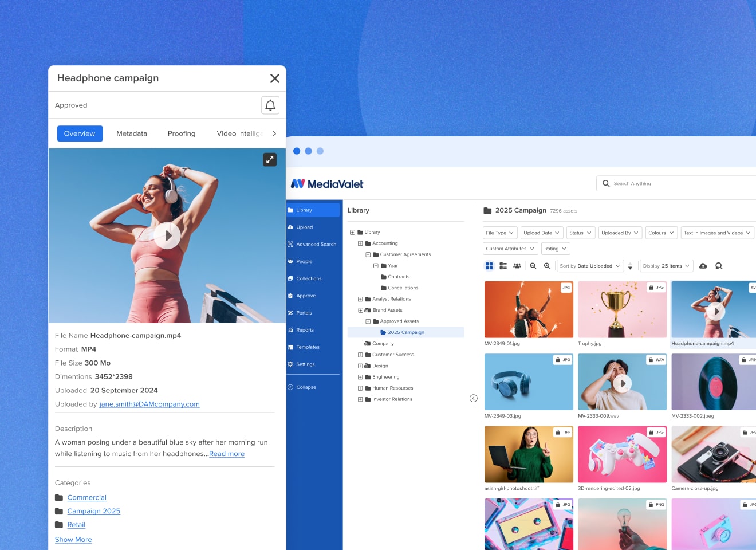Toggle the sort direction arrows
Screen dimensions: 756x550
(630, 266)
